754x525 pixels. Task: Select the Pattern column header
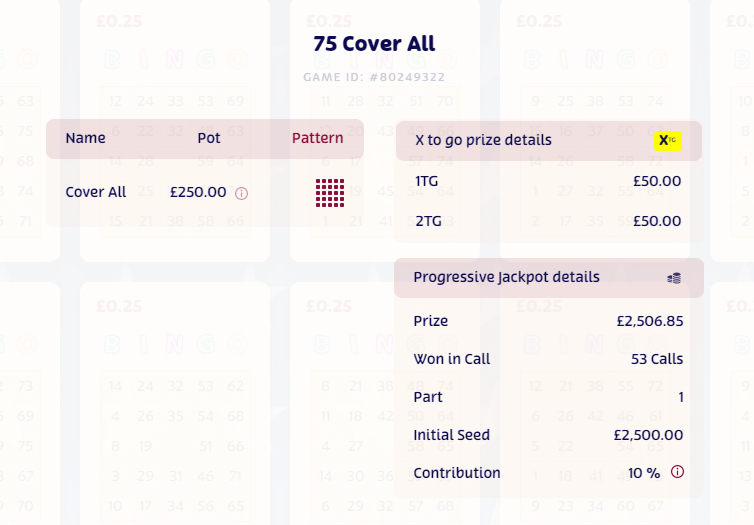pos(317,138)
